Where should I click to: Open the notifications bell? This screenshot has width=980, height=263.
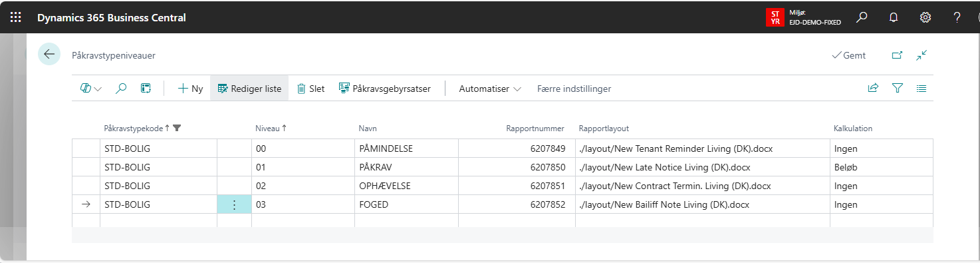pyautogui.click(x=894, y=18)
